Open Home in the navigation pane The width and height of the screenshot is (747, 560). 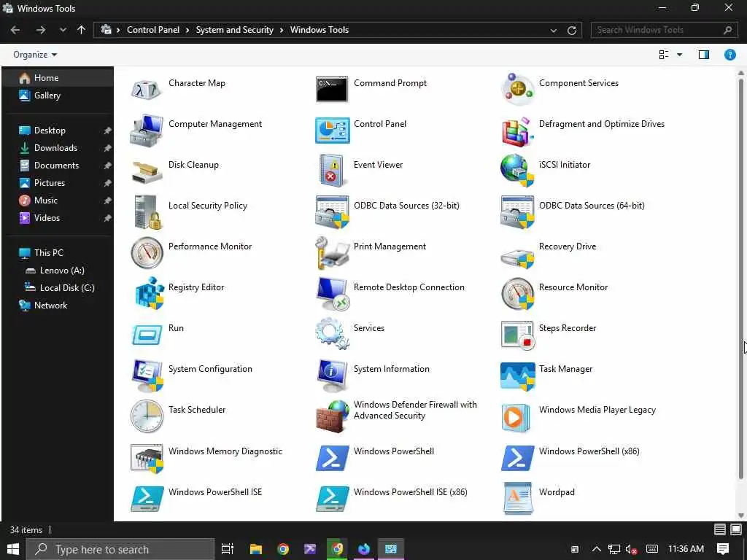tap(58, 77)
